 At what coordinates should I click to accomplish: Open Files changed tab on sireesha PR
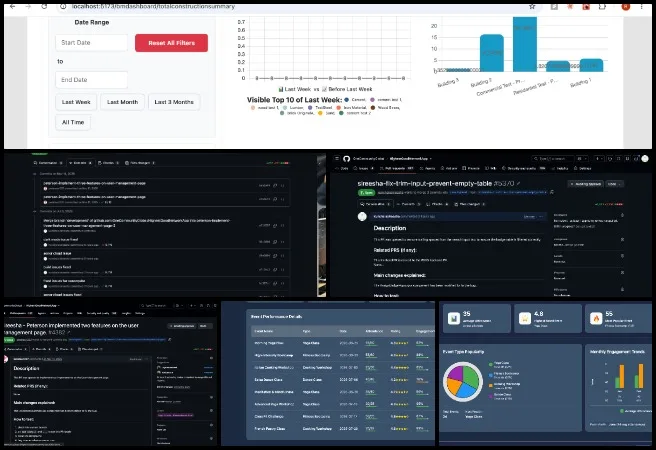(469, 204)
